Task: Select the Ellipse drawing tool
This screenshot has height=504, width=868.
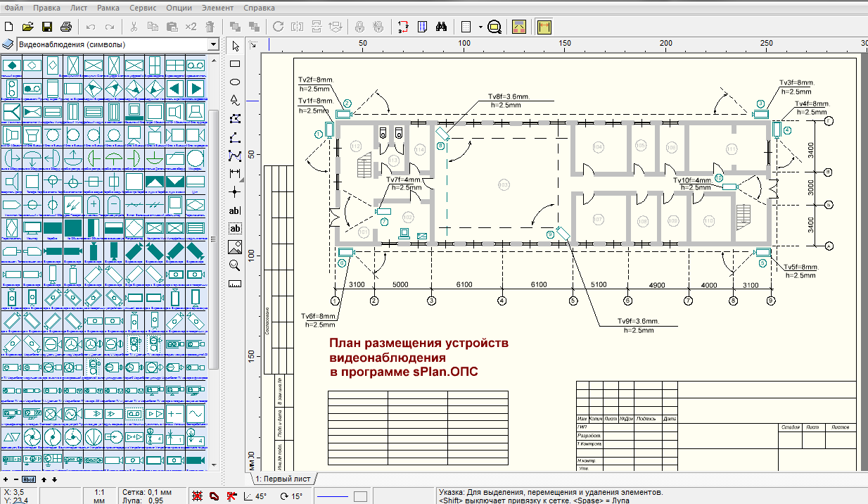Action: 235,82
